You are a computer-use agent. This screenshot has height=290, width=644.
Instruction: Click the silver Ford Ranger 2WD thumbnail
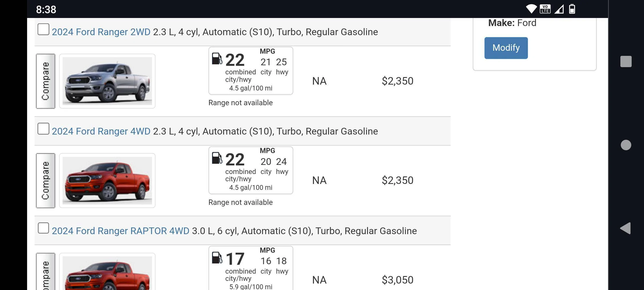point(107,81)
